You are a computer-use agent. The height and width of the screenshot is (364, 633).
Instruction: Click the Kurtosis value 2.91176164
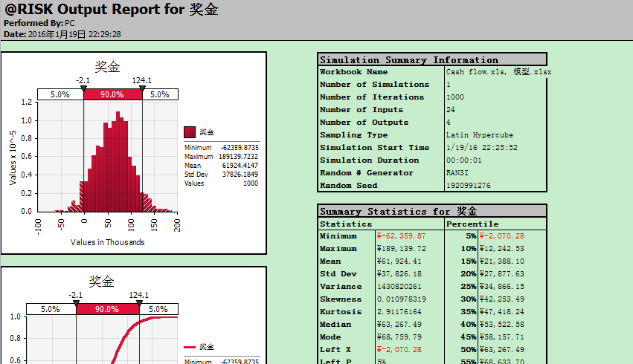(399, 311)
